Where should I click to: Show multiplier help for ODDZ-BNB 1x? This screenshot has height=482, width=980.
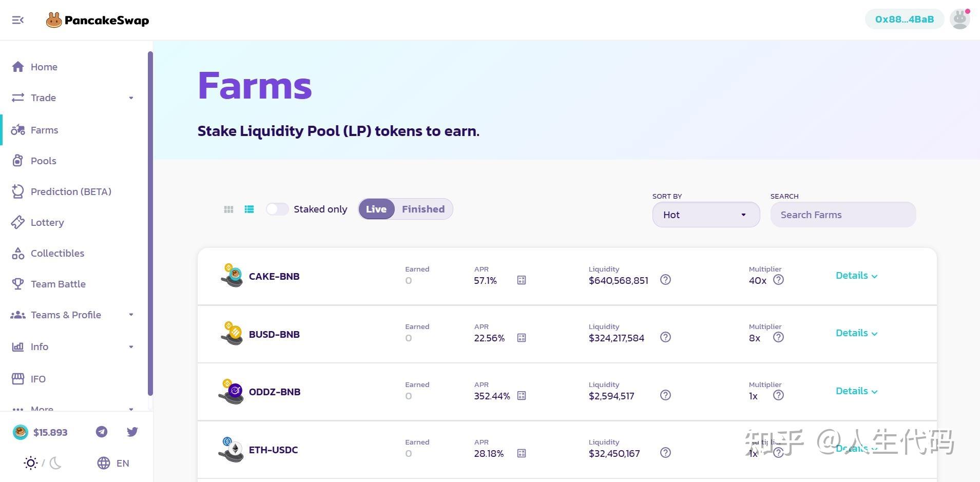778,395
